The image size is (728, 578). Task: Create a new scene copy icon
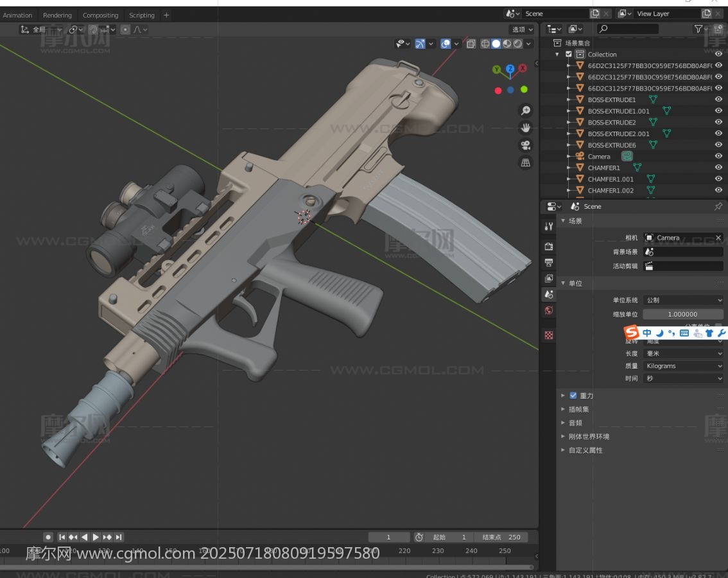(x=594, y=13)
